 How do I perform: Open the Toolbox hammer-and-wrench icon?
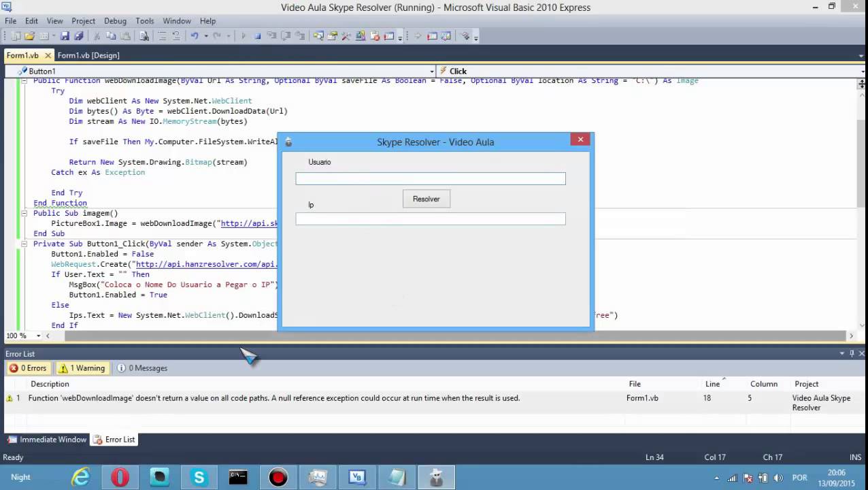(x=345, y=36)
